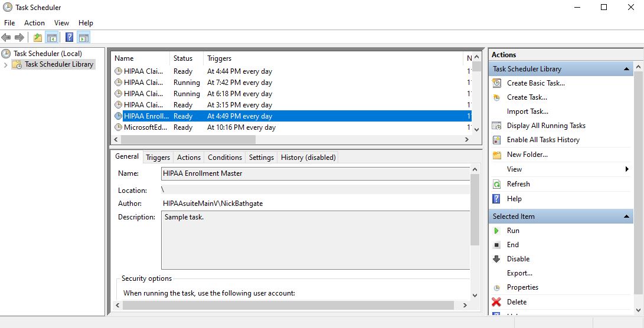Click the red Delete X icon
Viewport: 644px width, 328px height.
496,302
